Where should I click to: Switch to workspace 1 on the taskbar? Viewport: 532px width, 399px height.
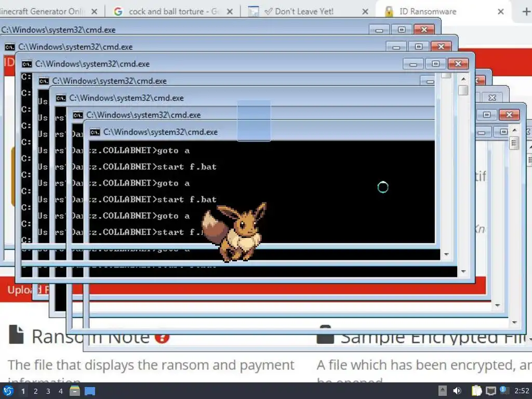pyautogui.click(x=23, y=391)
